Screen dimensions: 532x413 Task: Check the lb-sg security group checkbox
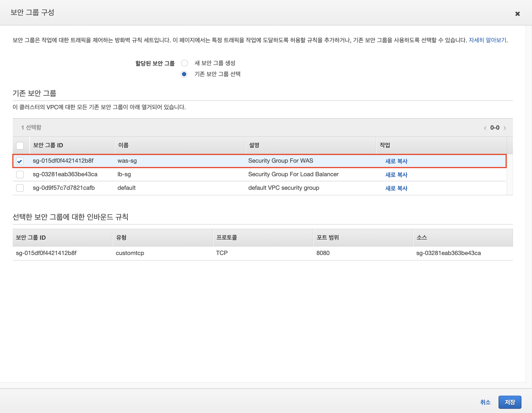20,175
